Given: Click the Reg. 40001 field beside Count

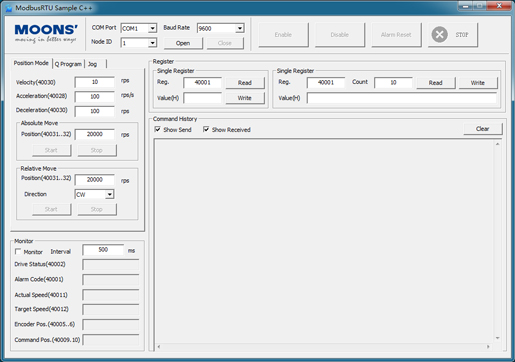Looking at the screenshot, I should point(326,83).
